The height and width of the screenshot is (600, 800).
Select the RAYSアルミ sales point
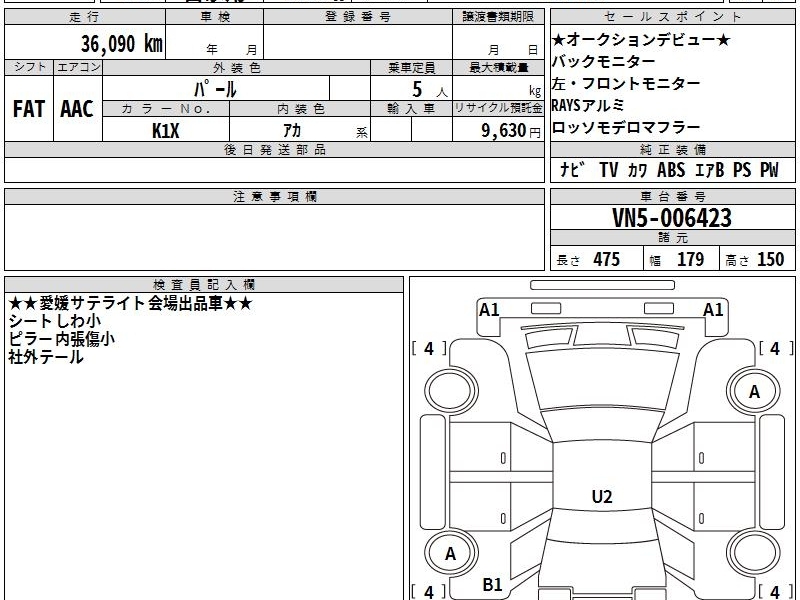point(588,105)
